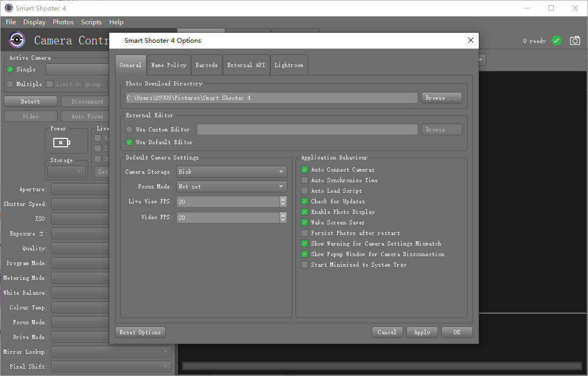Click Cancel in the Options dialog
The height and width of the screenshot is (376, 588).
[387, 332]
